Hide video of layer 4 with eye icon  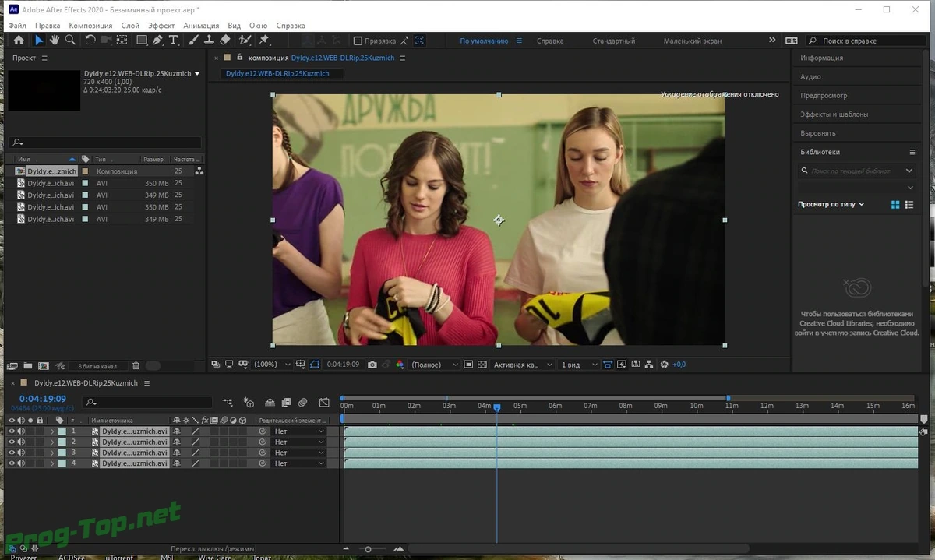click(x=12, y=463)
